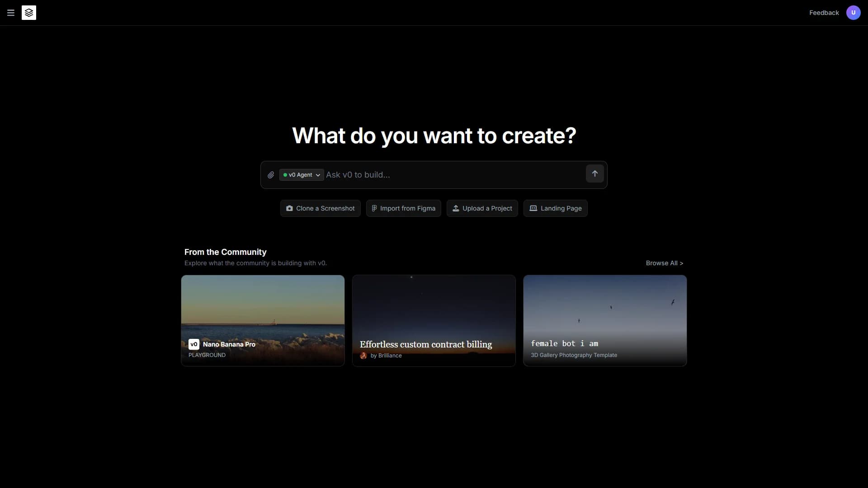The width and height of the screenshot is (868, 488).
Task: Click Browse All community projects
Action: pyautogui.click(x=664, y=263)
